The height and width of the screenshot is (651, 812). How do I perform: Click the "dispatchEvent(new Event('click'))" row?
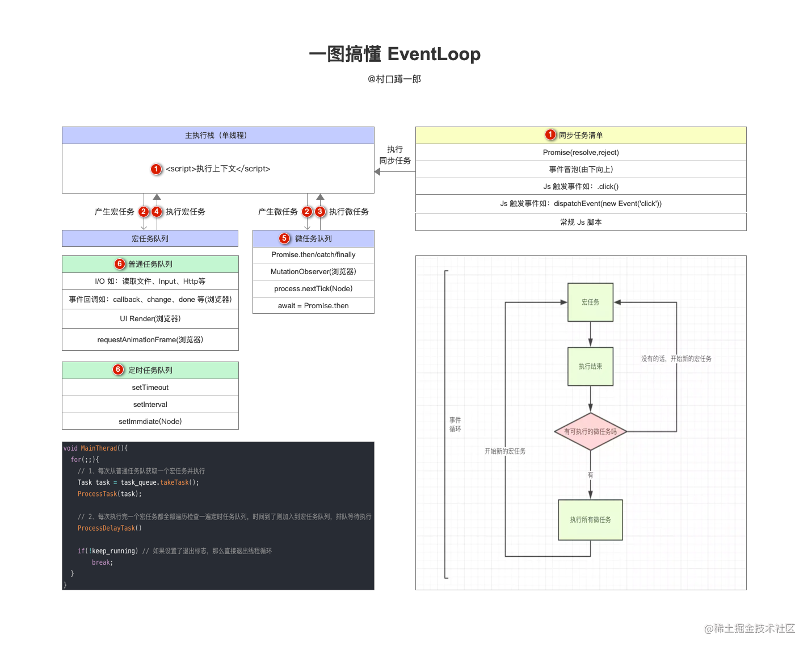click(581, 204)
